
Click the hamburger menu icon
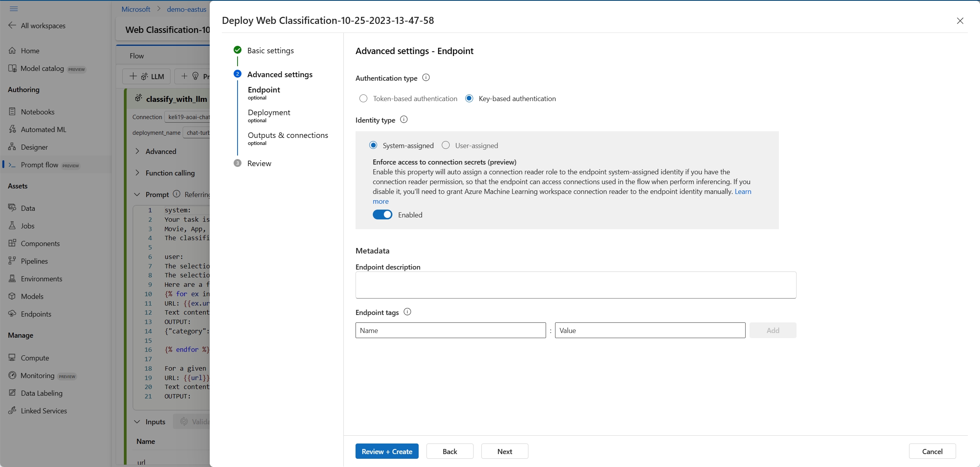coord(14,9)
